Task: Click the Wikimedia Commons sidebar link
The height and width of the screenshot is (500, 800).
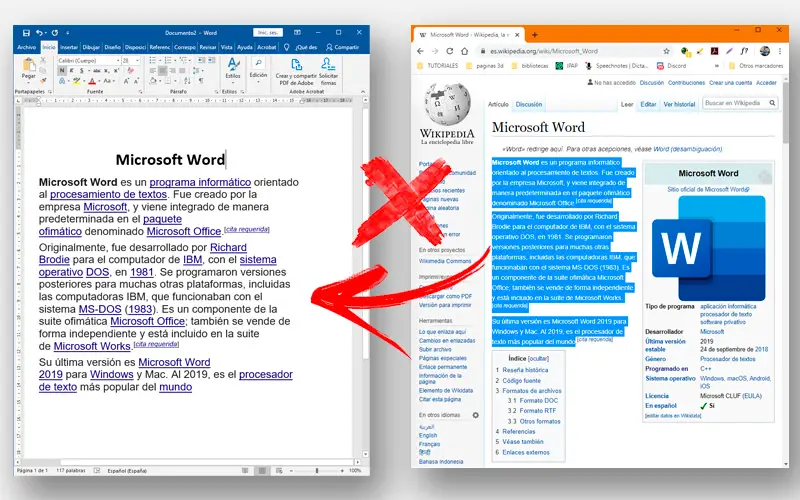Action: coord(445,261)
